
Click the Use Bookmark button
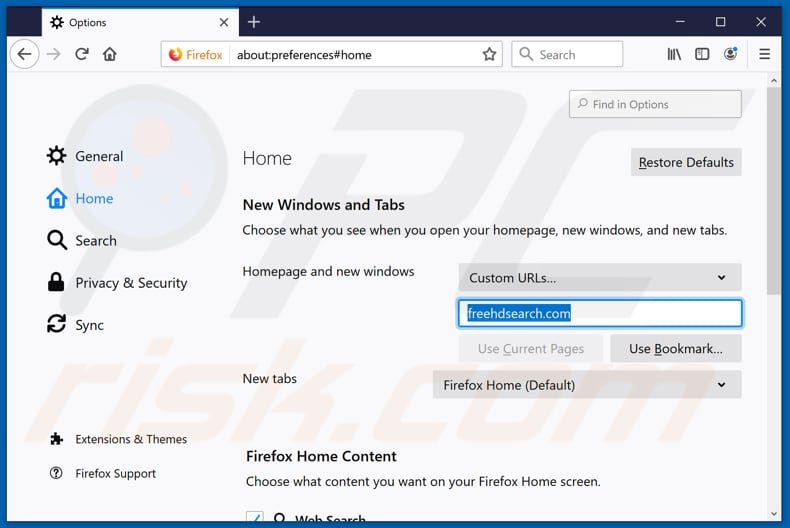click(x=675, y=348)
